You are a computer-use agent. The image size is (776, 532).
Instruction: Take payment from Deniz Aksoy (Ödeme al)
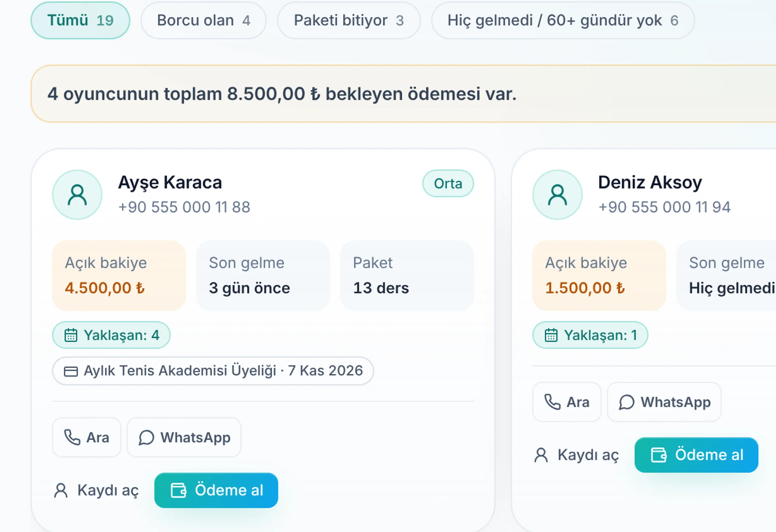[696, 455]
